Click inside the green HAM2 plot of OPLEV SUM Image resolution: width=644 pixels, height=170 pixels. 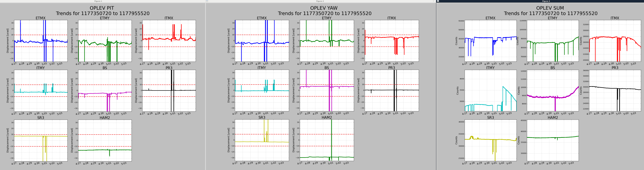553,140
